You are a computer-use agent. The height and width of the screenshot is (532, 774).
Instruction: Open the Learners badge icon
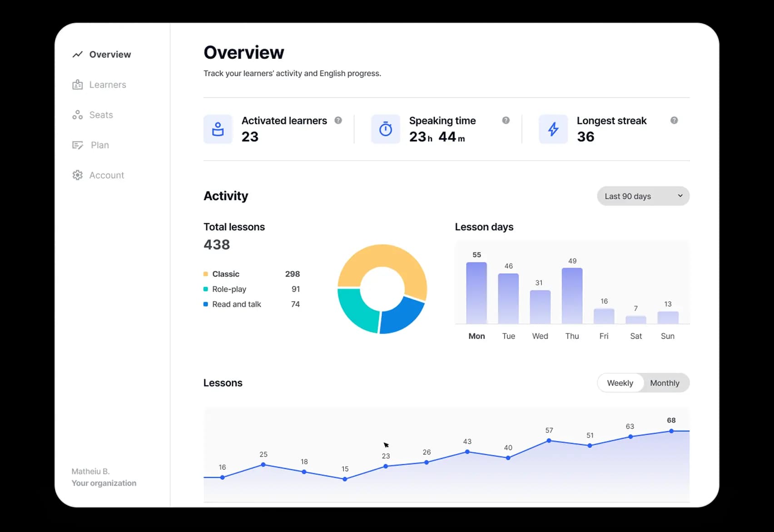(77, 84)
